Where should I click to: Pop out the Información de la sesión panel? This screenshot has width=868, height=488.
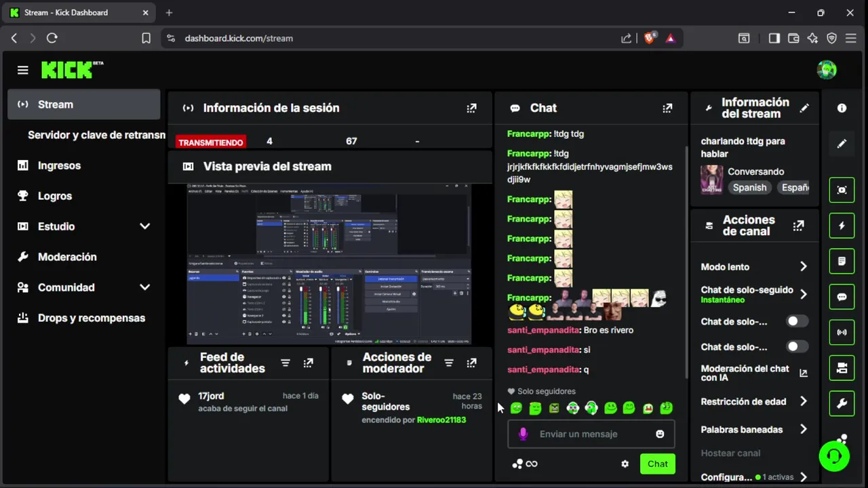[x=471, y=108]
